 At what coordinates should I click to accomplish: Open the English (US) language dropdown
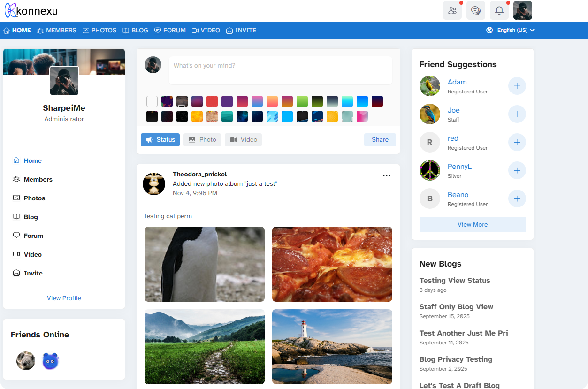pos(511,30)
